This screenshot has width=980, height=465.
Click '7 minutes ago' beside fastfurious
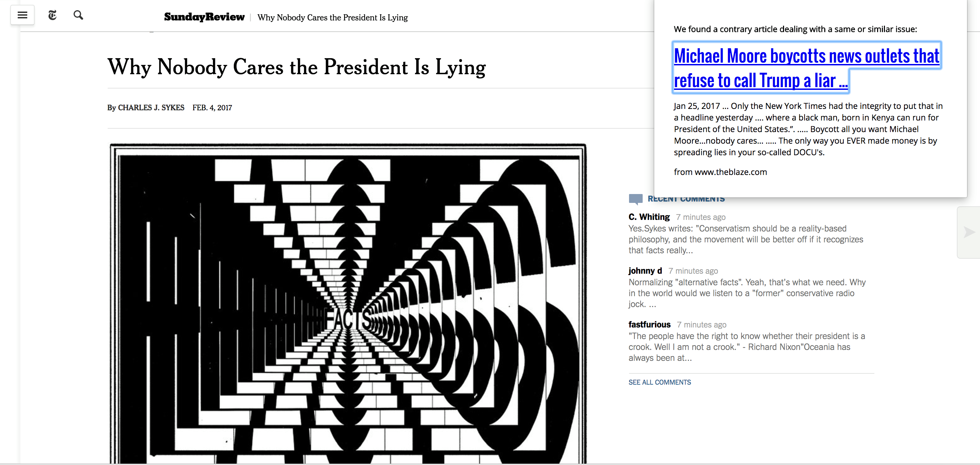click(x=701, y=325)
